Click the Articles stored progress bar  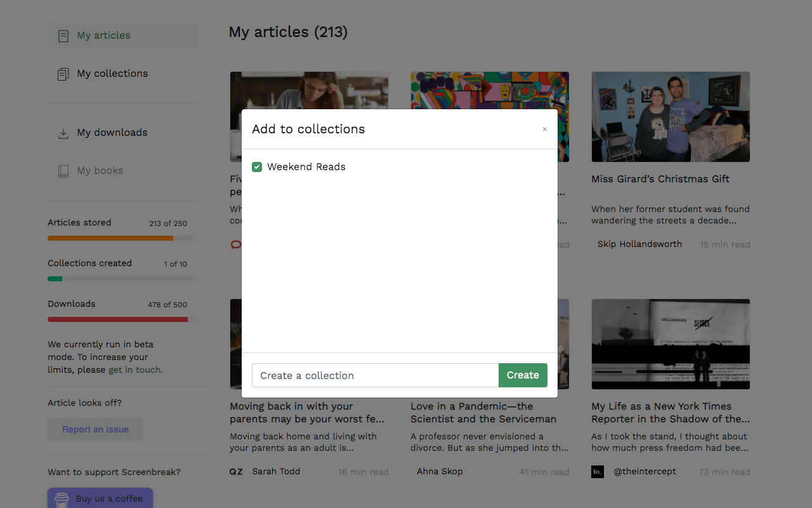121,238
